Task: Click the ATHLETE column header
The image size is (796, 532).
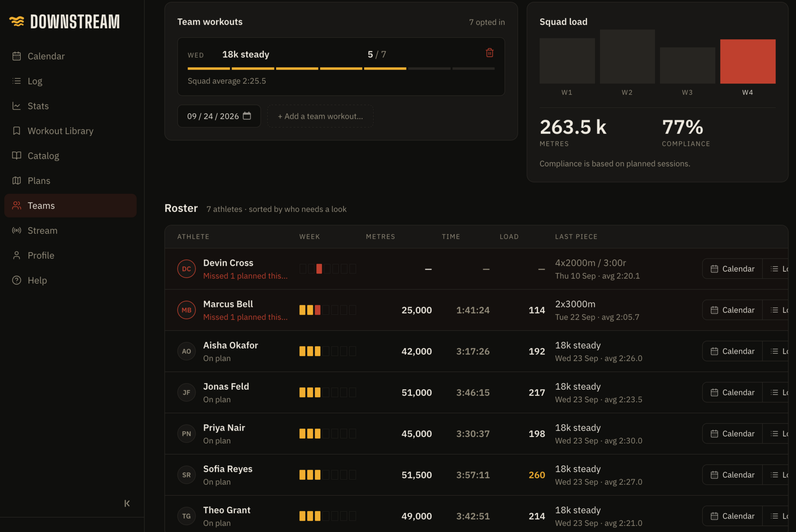Action: pyautogui.click(x=193, y=237)
